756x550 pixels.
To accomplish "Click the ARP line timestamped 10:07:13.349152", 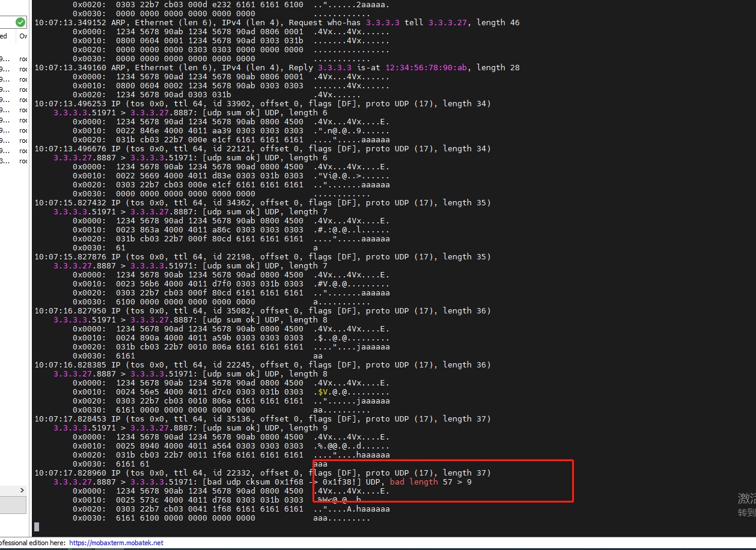I will [277, 22].
